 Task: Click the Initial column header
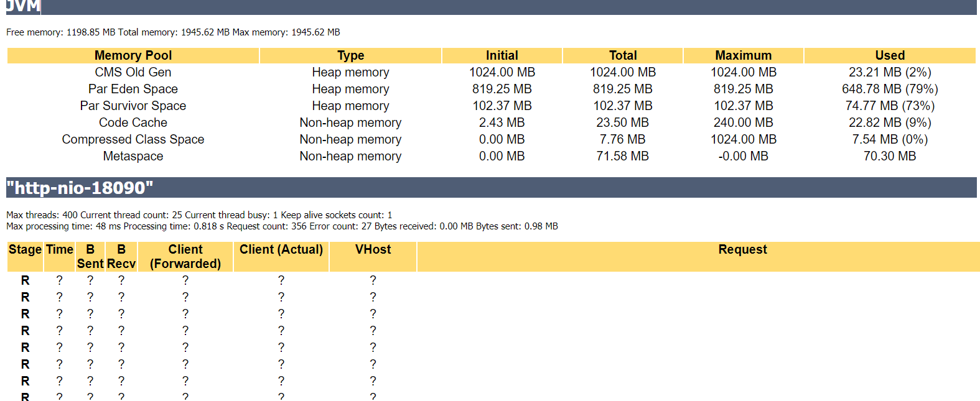pos(502,55)
